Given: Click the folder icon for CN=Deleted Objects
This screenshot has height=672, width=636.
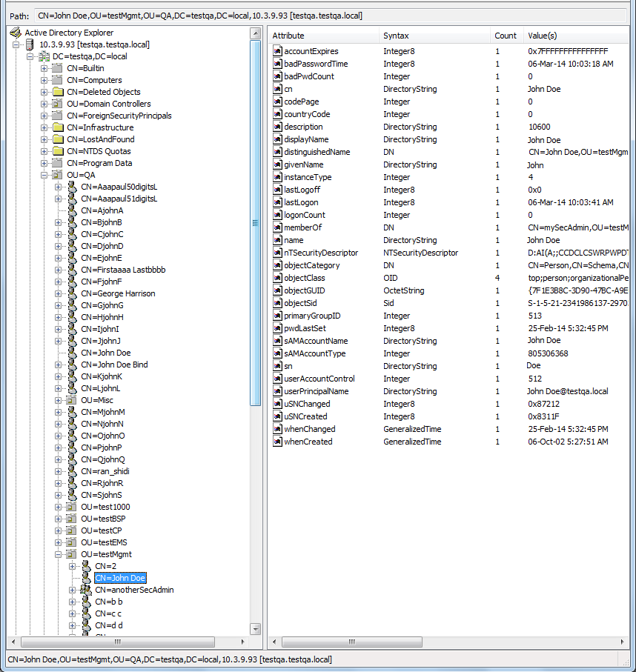Looking at the screenshot, I should 57,92.
